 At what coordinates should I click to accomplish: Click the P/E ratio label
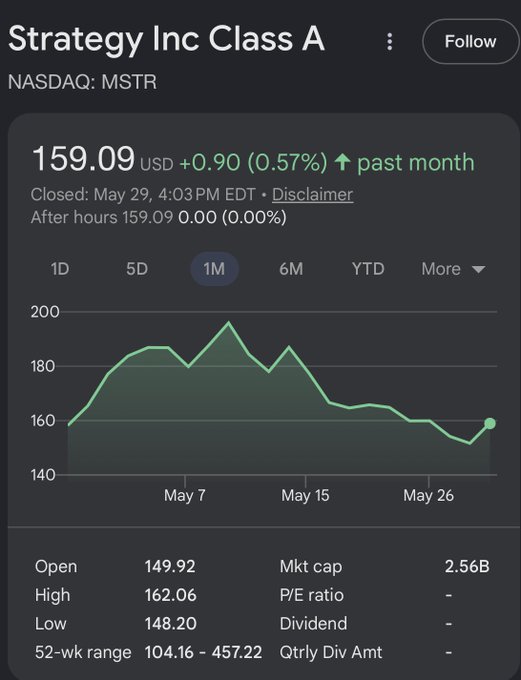(x=311, y=595)
